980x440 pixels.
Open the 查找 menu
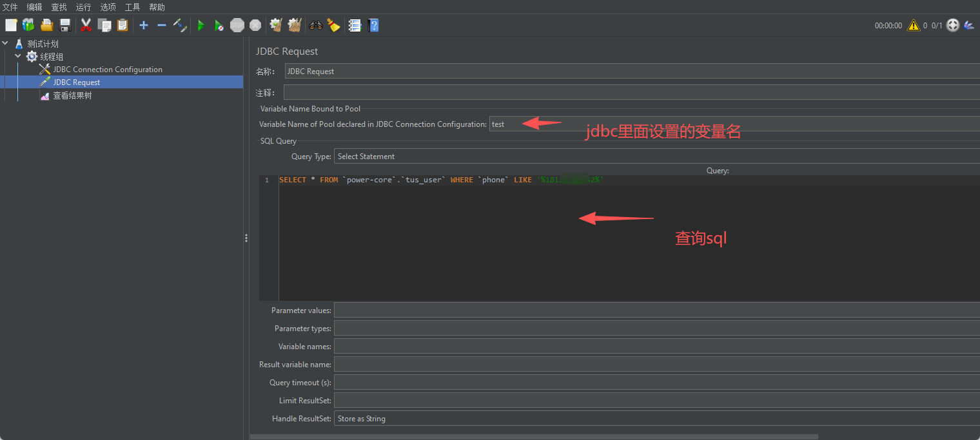(x=59, y=7)
